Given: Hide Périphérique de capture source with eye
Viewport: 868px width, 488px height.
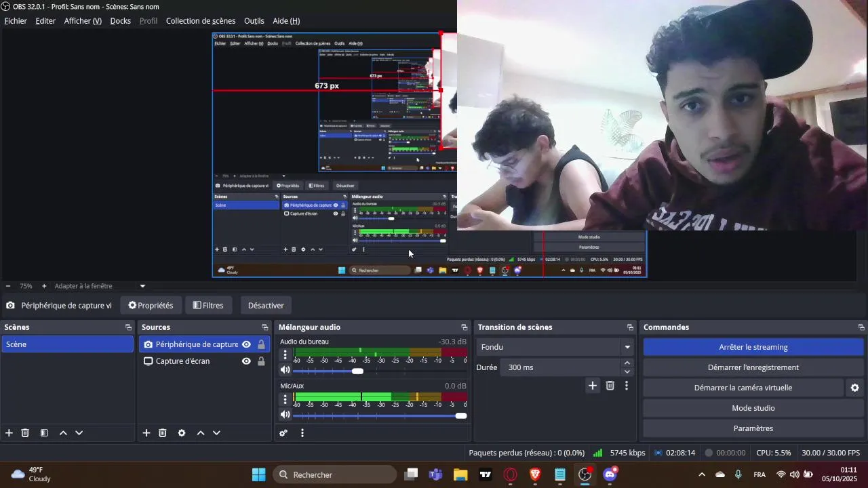Looking at the screenshot, I should [x=246, y=344].
